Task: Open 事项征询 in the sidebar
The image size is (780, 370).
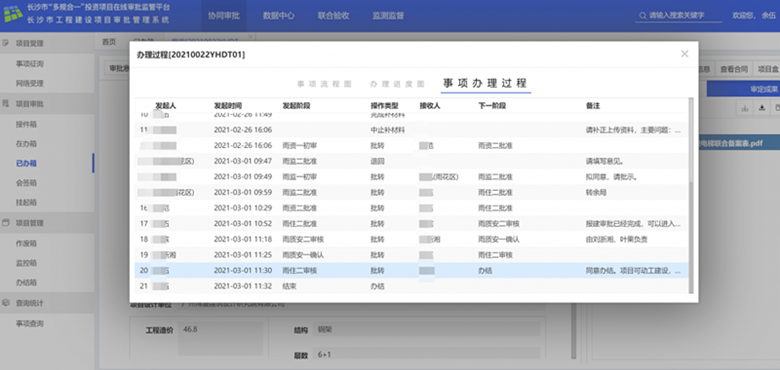Action: tap(30, 64)
